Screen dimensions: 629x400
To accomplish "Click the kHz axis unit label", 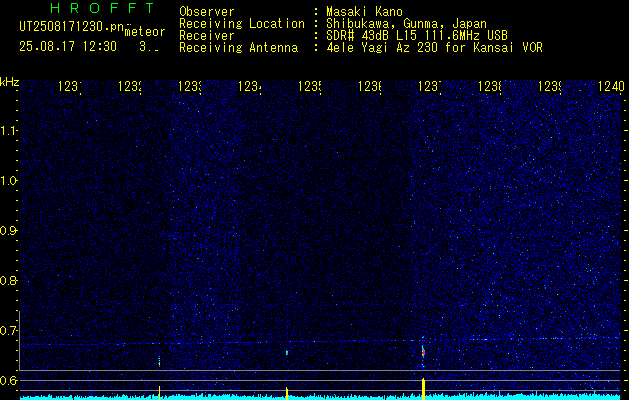I will tap(9, 83).
